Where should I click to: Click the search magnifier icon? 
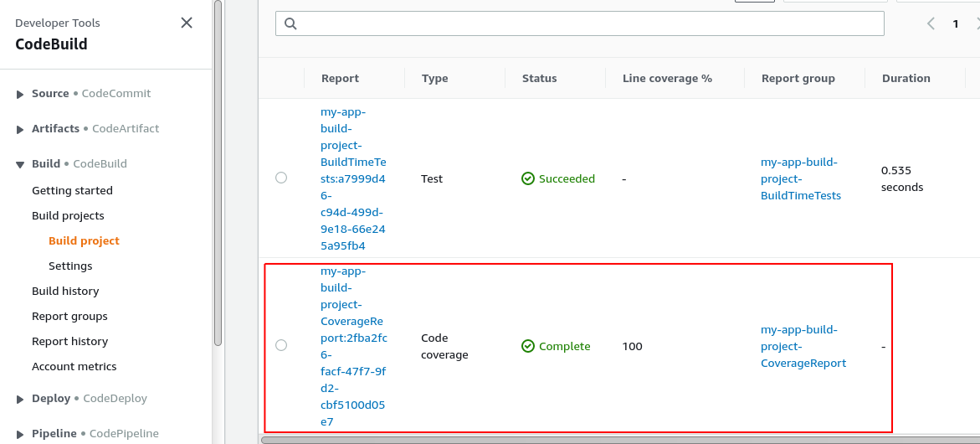(x=291, y=24)
